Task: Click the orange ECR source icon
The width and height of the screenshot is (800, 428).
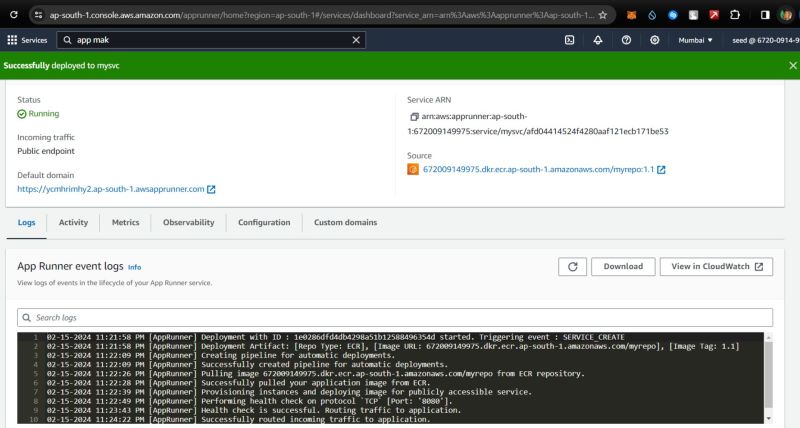Action: pyautogui.click(x=413, y=169)
